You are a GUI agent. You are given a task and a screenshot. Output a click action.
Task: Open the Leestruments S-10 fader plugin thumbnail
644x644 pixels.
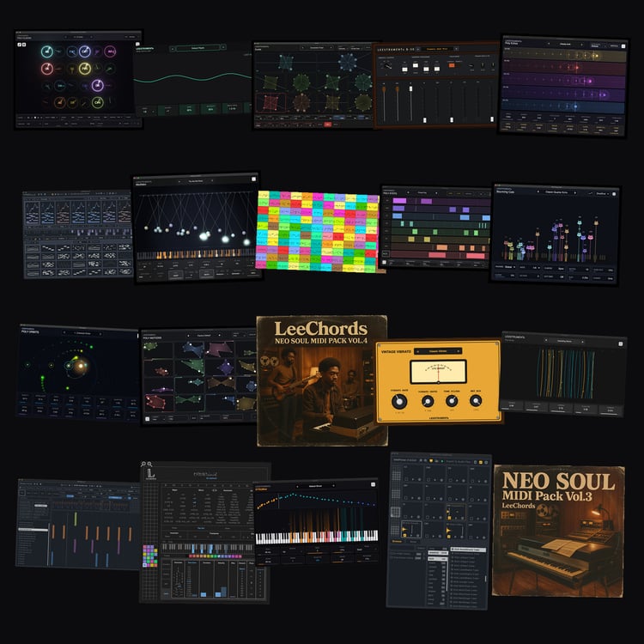[x=436, y=85]
